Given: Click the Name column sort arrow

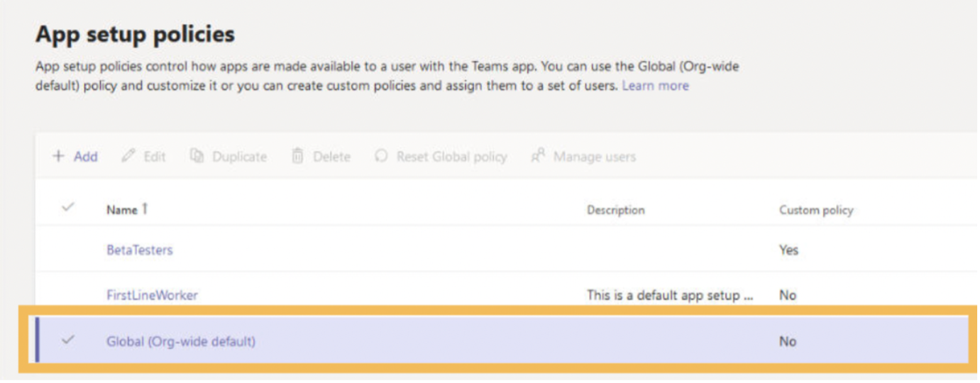Looking at the screenshot, I should pos(145,209).
